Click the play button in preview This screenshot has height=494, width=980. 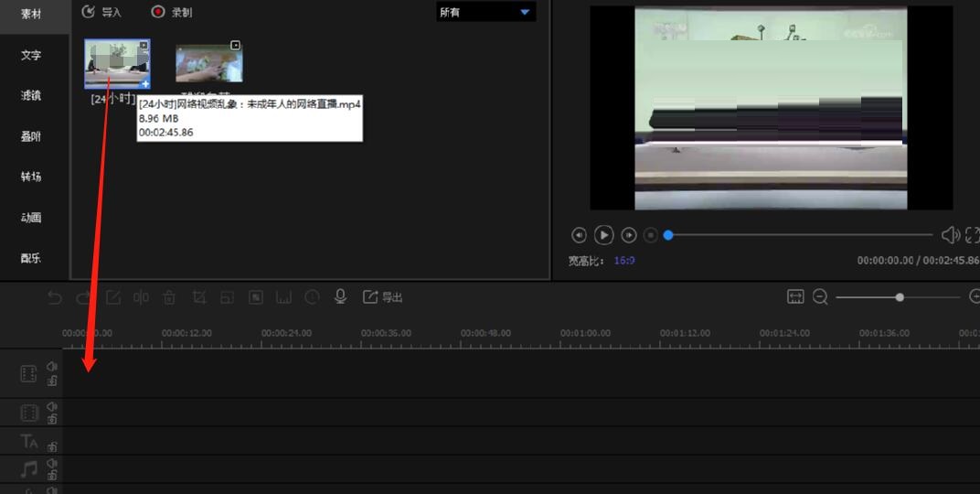click(x=603, y=235)
